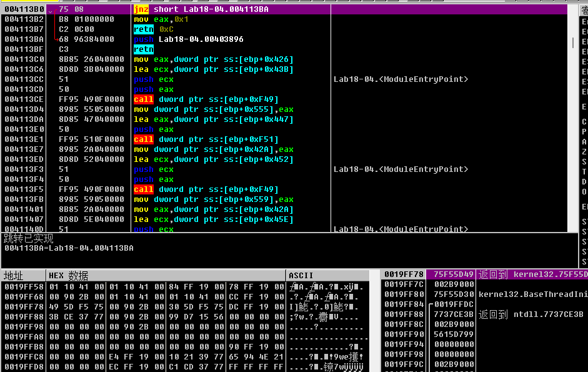Click the ModuleEntryPoint comment beside address 004113CC

(x=401, y=79)
